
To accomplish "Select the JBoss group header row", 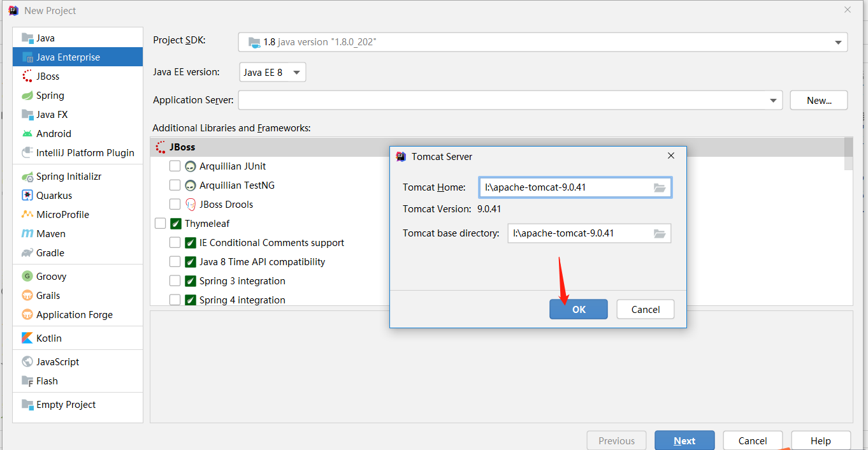I will [x=497, y=147].
